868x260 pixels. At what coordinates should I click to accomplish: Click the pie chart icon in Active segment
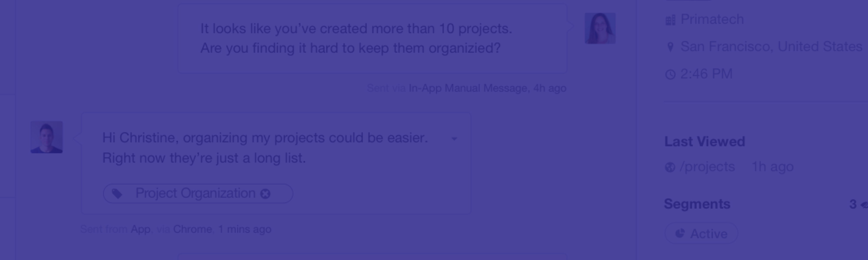(680, 233)
